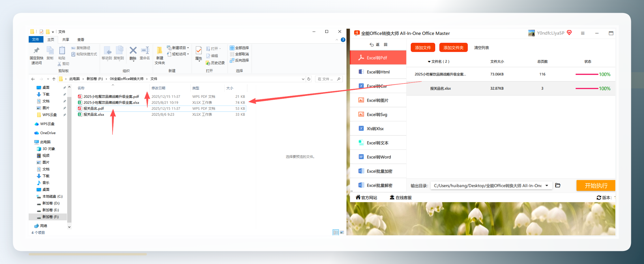
Task: Click 清空列表 to clear the list
Action: 481,48
